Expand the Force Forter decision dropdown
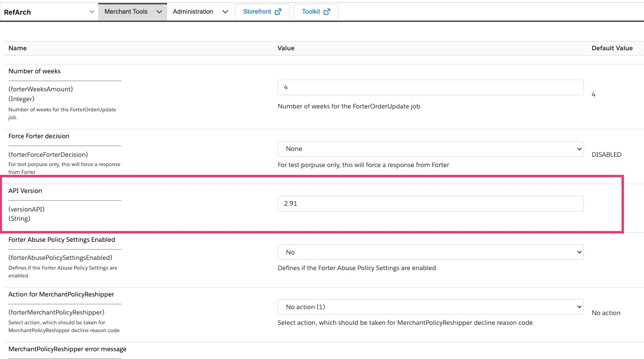 [430, 148]
